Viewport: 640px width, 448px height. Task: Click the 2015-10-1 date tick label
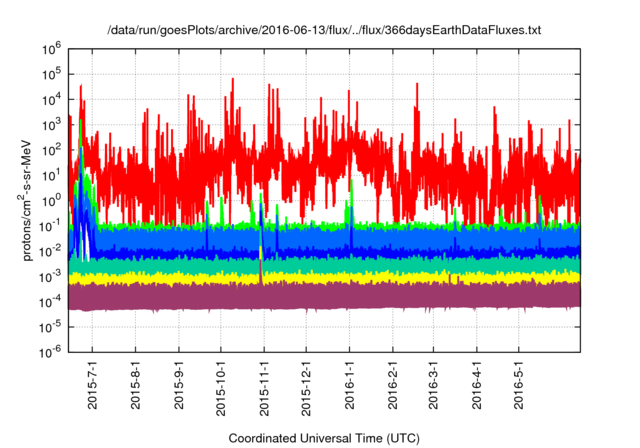click(220, 387)
